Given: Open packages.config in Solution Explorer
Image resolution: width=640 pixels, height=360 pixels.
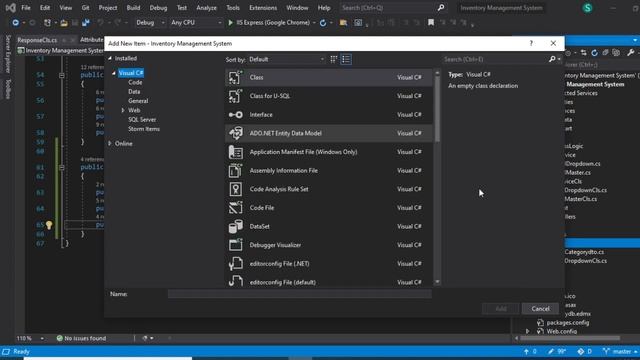Looking at the screenshot, I should tap(568, 322).
